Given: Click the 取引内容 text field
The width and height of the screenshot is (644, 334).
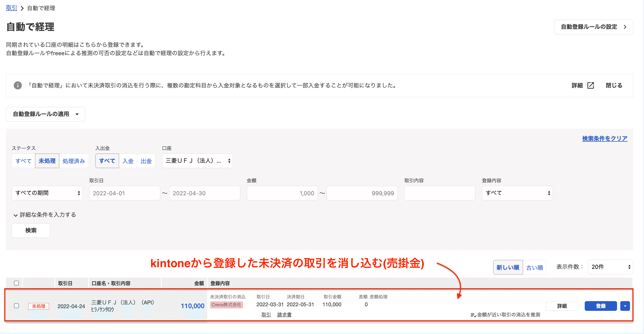Looking at the screenshot, I should (440, 193).
